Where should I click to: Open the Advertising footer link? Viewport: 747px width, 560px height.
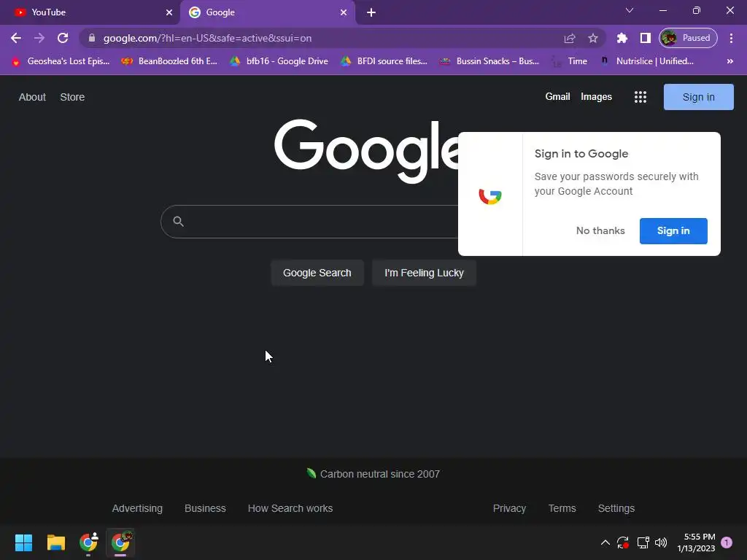[x=137, y=508]
